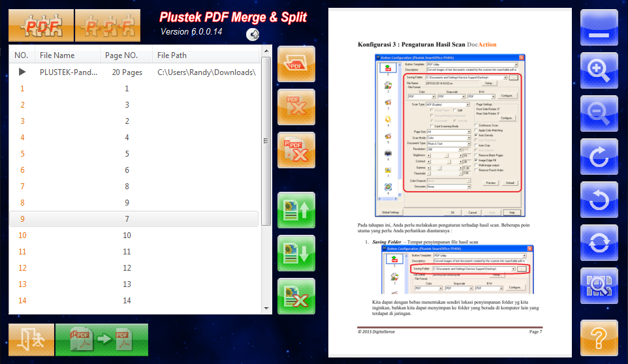Click the File Name column header
This screenshot has width=628, height=364.
(x=67, y=55)
